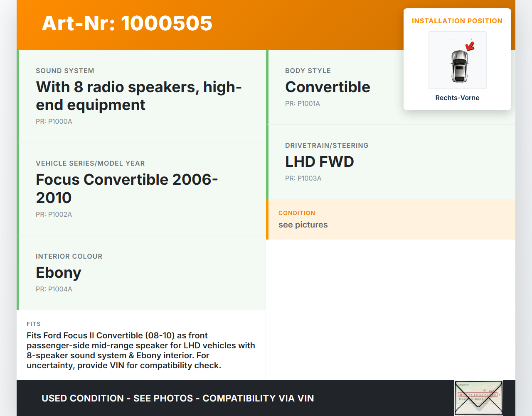Screen dimensions: 532x416
Task: Select the Convertible body style value
Action: tap(328, 87)
